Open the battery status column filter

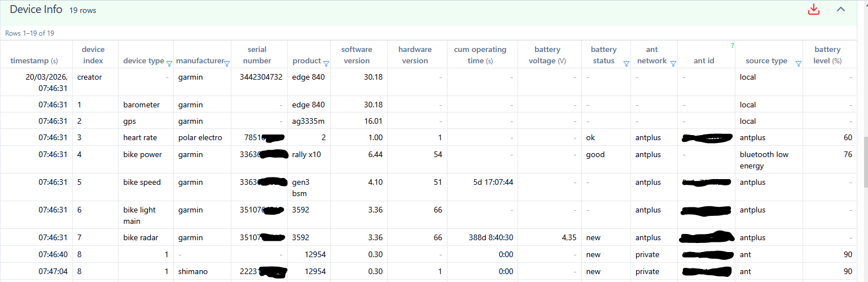coord(626,64)
